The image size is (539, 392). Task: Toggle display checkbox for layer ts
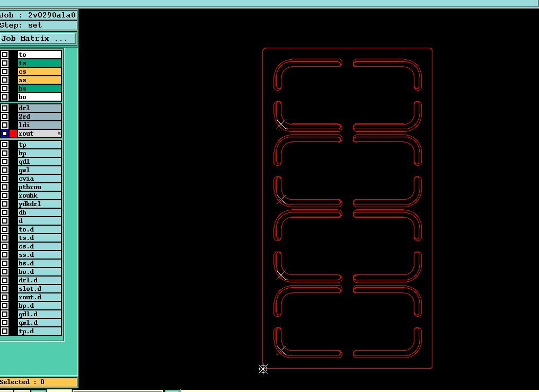(x=5, y=63)
